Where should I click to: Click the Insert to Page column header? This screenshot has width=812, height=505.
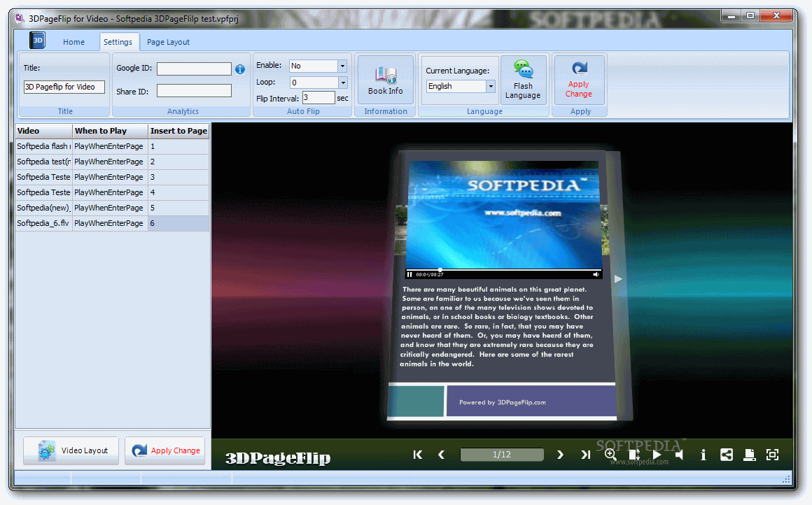(178, 131)
